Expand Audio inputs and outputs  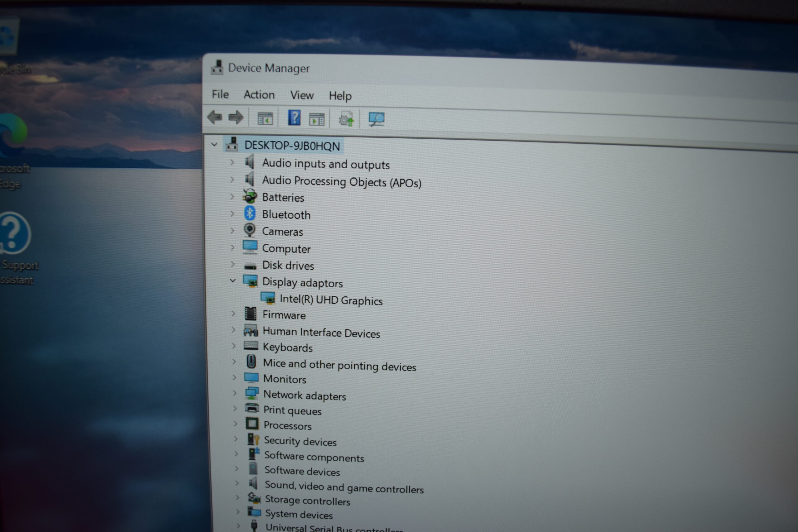[x=232, y=162]
